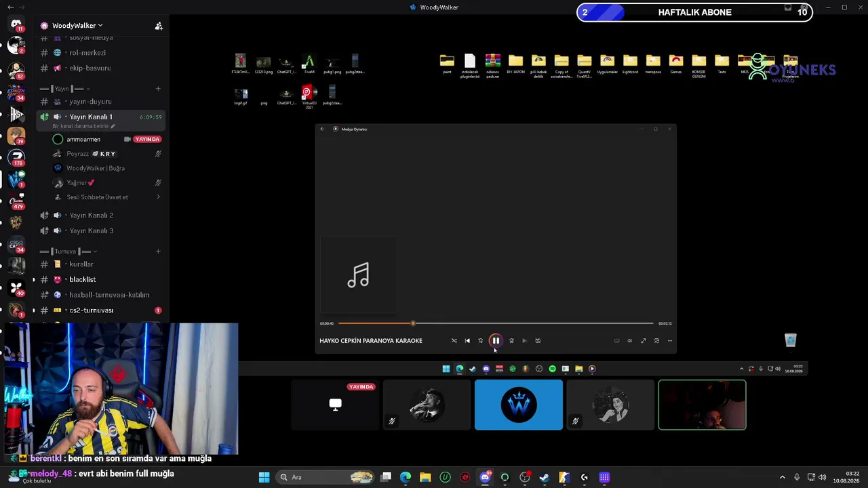Open volume control in Media Player
Screen dimensions: 868x488
click(x=629, y=341)
